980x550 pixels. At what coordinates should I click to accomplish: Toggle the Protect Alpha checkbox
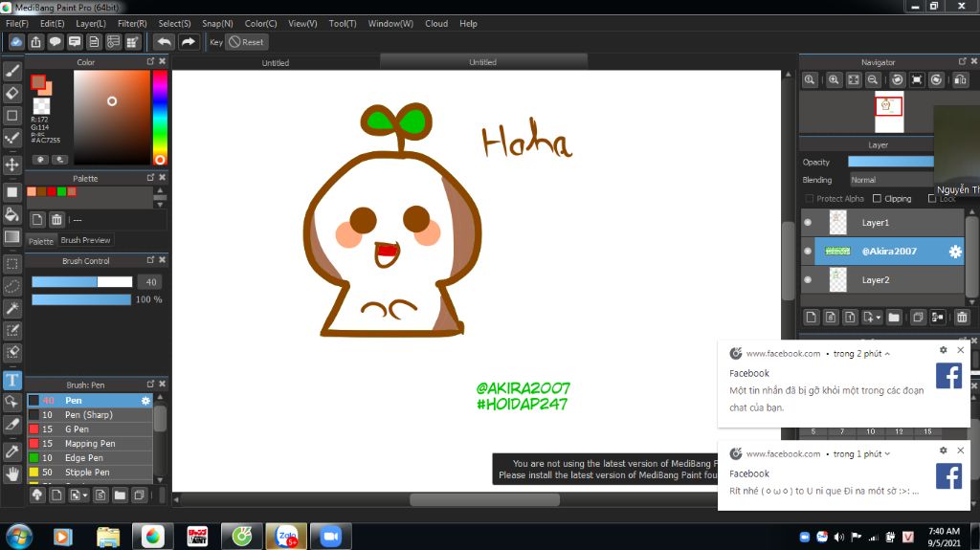coord(810,199)
